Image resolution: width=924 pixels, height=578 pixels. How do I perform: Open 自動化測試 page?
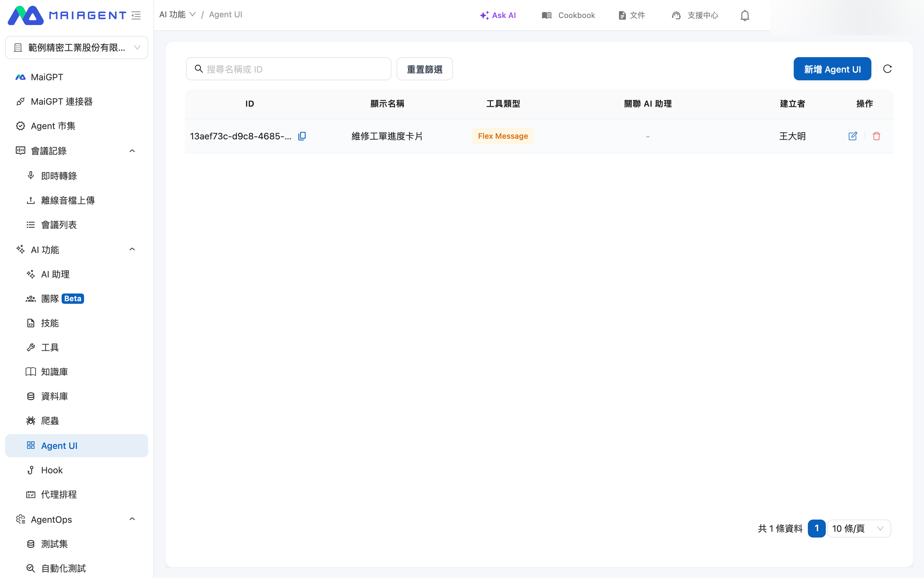[76, 568]
